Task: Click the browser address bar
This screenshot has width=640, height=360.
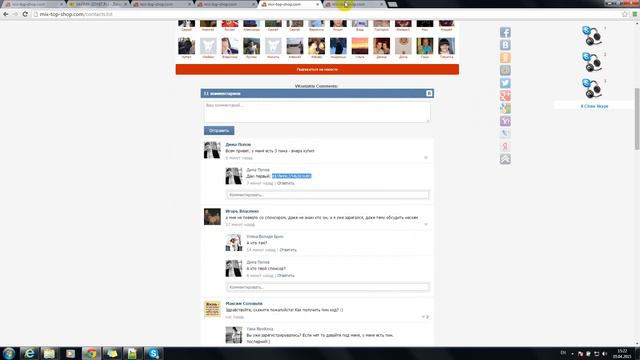Action: tap(327, 14)
